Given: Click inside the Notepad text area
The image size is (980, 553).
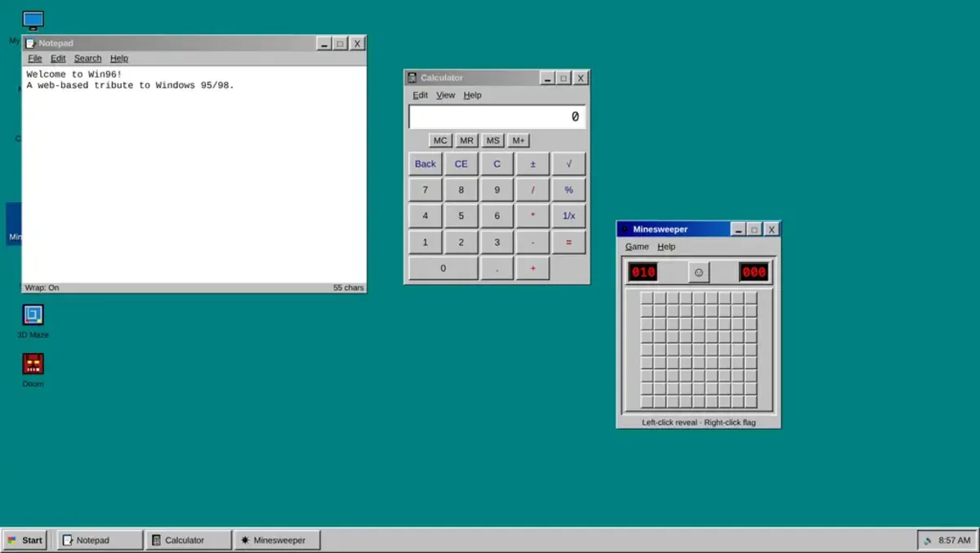Looking at the screenshot, I should (194, 174).
